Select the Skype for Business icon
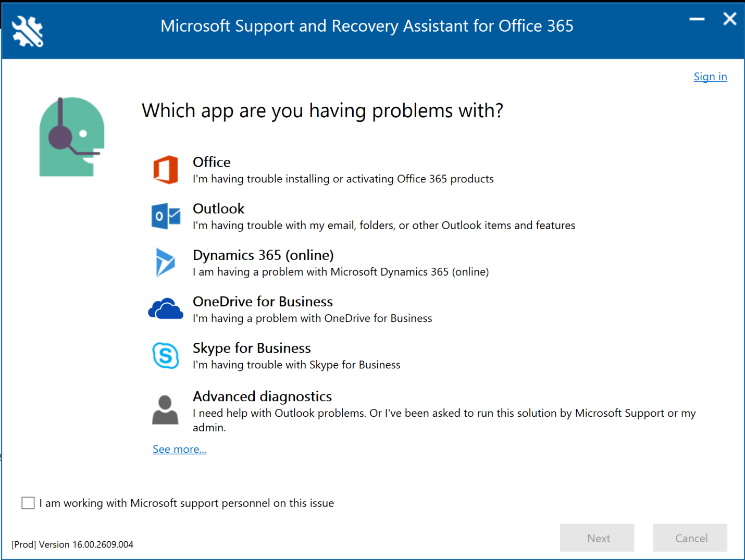The height and width of the screenshot is (560, 745). click(165, 355)
